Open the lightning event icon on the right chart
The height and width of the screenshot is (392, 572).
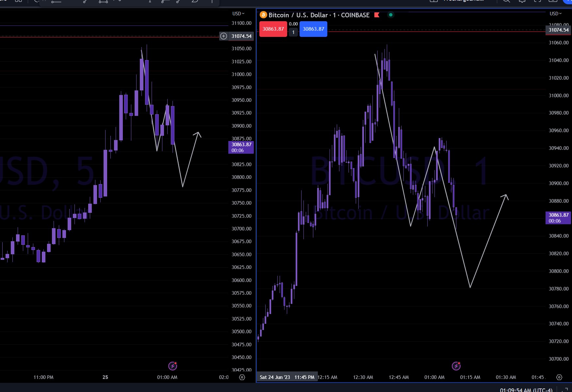point(456,366)
